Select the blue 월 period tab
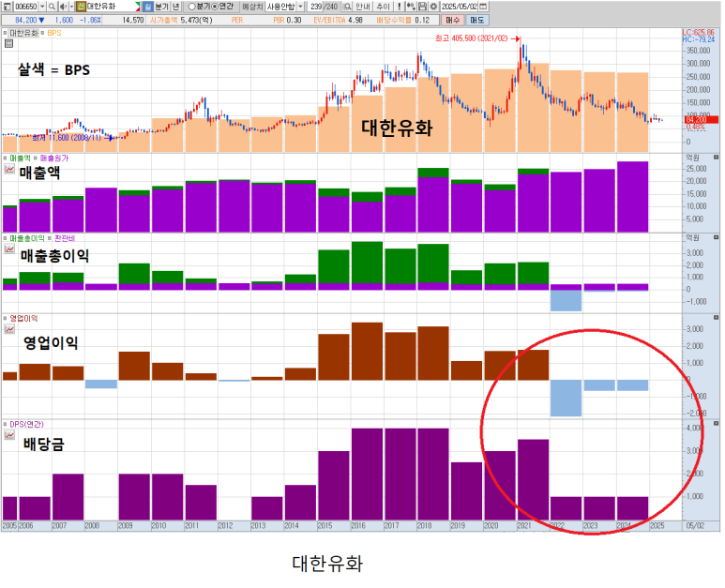Screen dimensions: 725x588 tap(147, 7)
